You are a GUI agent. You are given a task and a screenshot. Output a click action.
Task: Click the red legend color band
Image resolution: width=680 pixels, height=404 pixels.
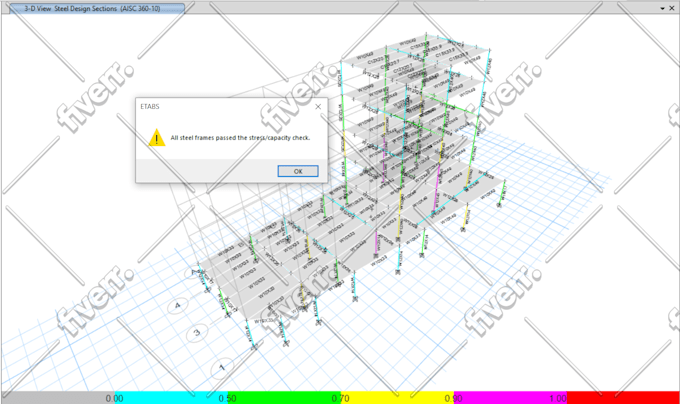623,397
